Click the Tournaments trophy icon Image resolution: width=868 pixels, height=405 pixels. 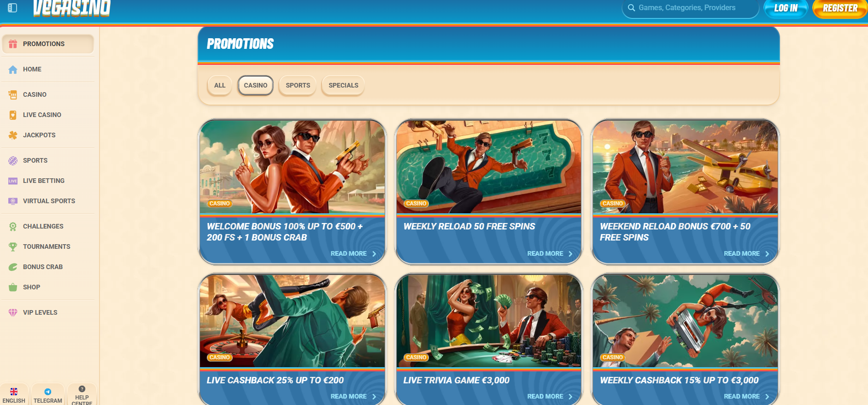13,247
